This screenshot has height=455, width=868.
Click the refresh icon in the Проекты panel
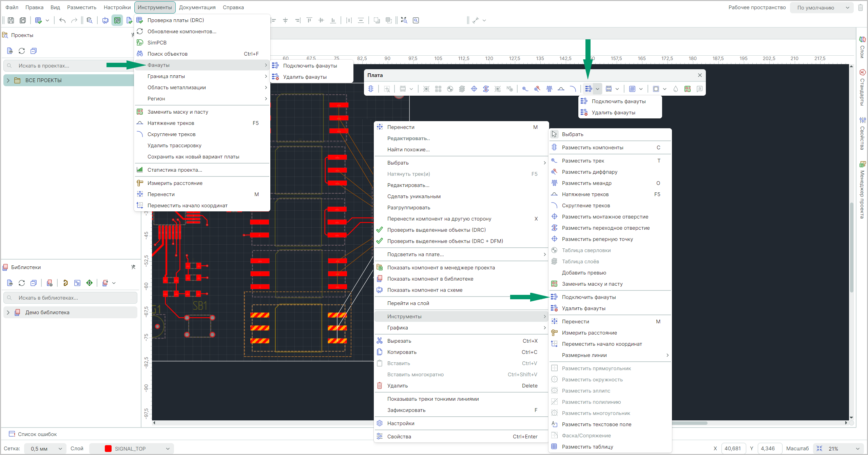[x=22, y=51]
